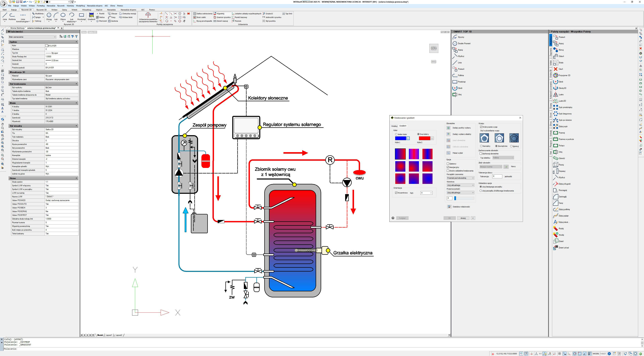Click Pokaż wybór icon in dialog
The width and height of the screenshot is (644, 356).
pyautogui.click(x=448, y=153)
